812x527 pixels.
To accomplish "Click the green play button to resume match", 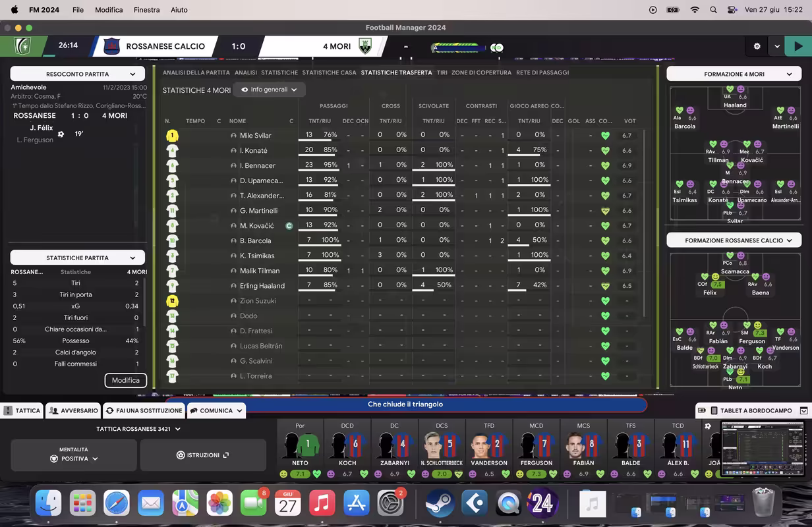I will [x=798, y=46].
